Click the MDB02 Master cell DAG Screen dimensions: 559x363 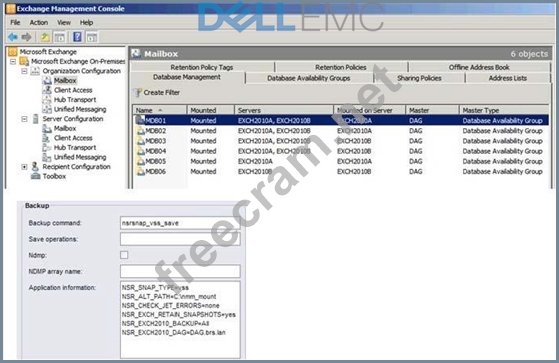click(416, 131)
